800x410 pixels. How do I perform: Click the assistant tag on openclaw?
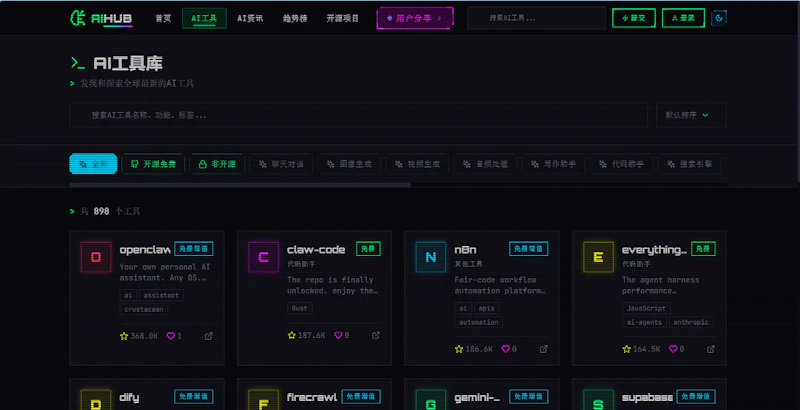pos(161,295)
